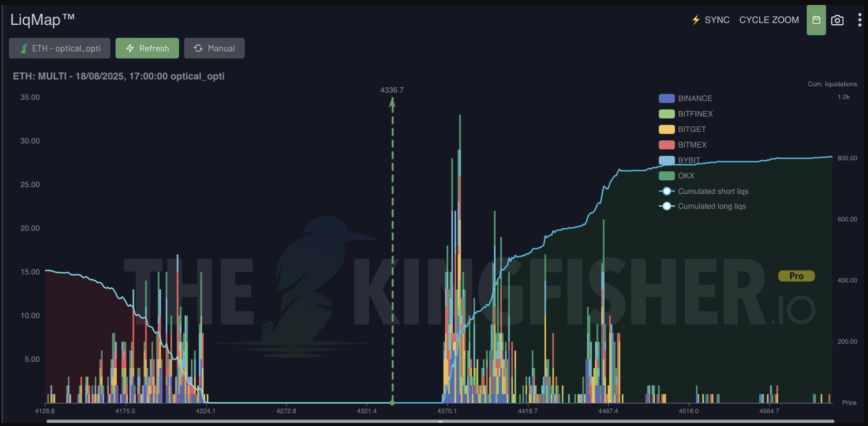Open the calendar date picker icon
The width and height of the screenshot is (868, 426).
pos(816,20)
